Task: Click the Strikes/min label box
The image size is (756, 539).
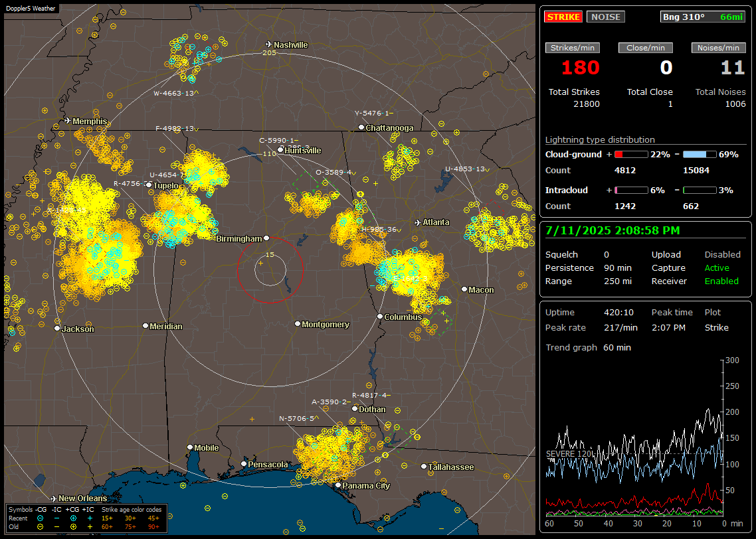Action: [572, 48]
